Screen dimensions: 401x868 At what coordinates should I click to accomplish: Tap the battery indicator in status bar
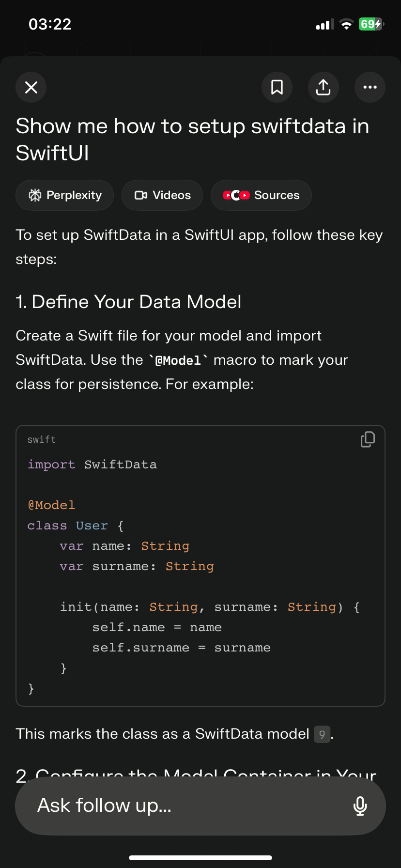coord(371,24)
